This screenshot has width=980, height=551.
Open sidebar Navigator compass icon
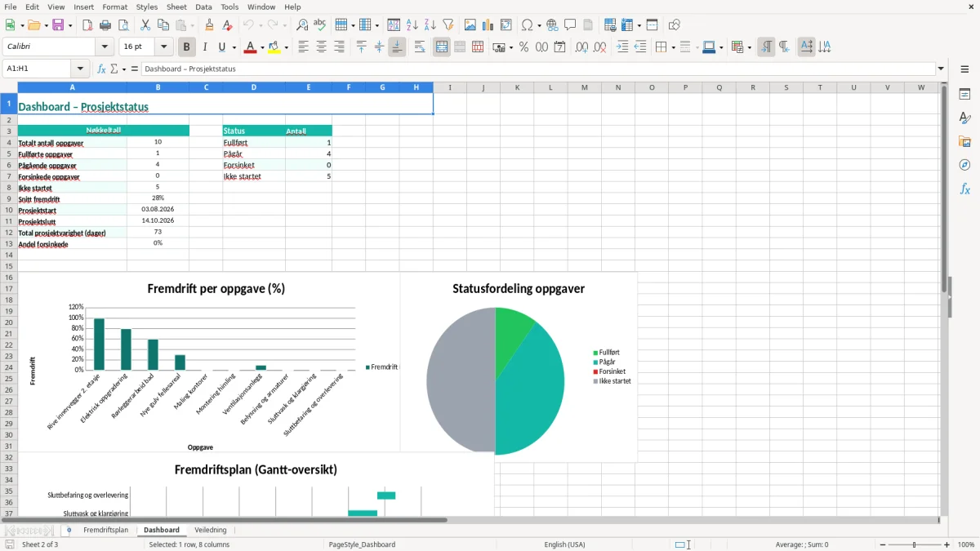point(964,166)
